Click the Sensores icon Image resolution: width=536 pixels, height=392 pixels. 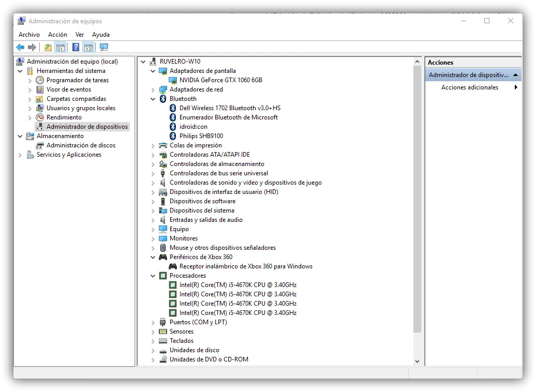click(163, 332)
